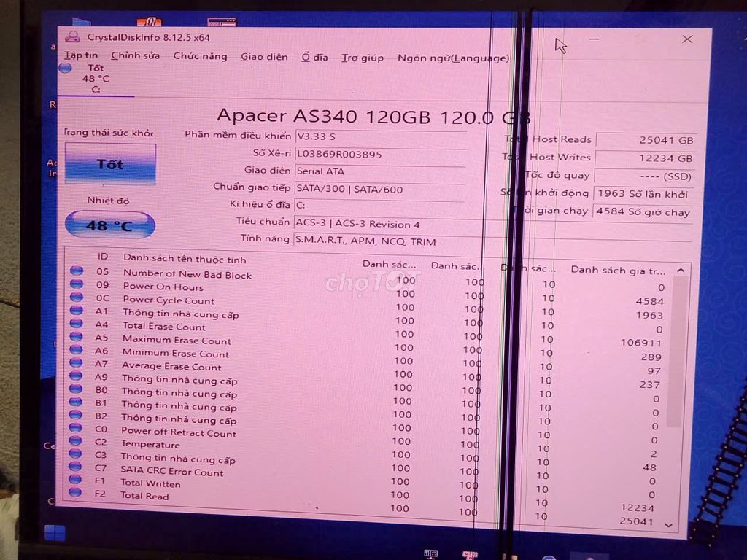Click the ID column header
Image resolution: width=747 pixels, height=560 pixels.
102,256
